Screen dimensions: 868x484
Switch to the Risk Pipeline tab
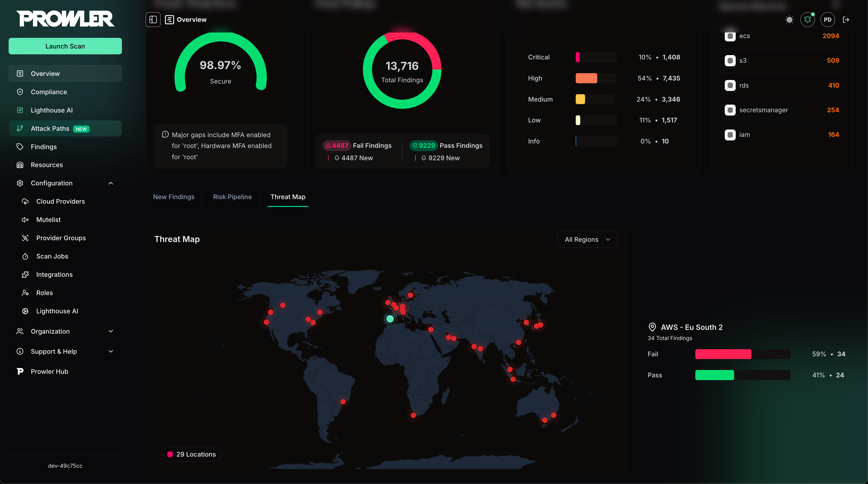click(x=232, y=197)
